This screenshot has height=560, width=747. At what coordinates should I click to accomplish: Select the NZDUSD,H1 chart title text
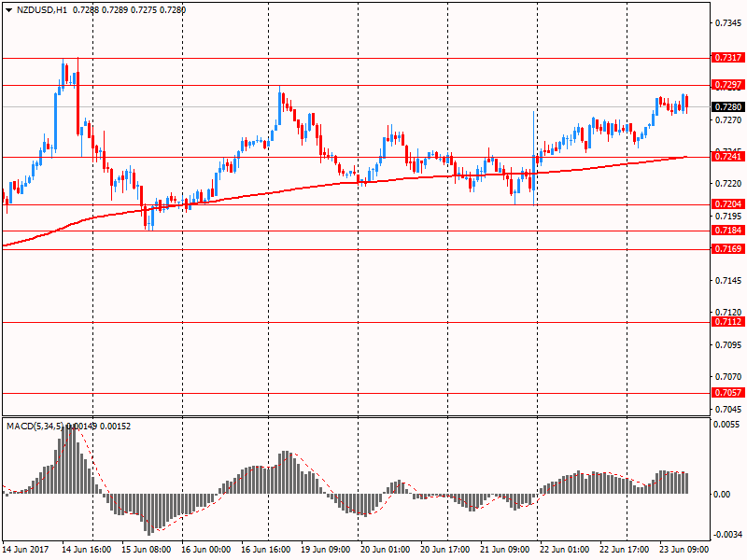[x=42, y=9]
